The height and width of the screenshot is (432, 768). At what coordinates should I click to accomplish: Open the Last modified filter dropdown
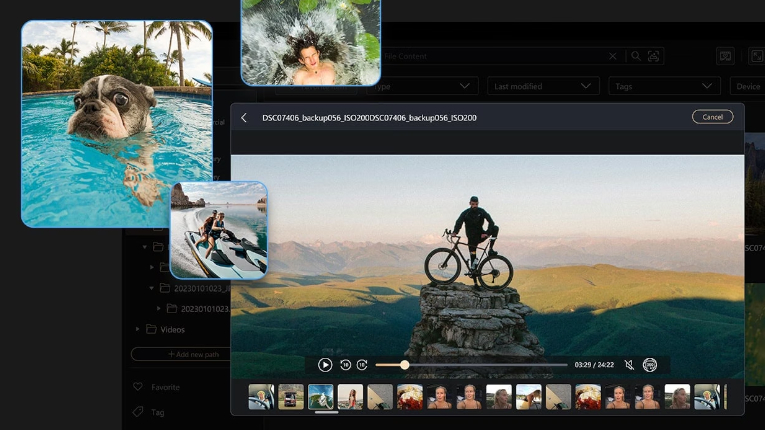point(545,87)
